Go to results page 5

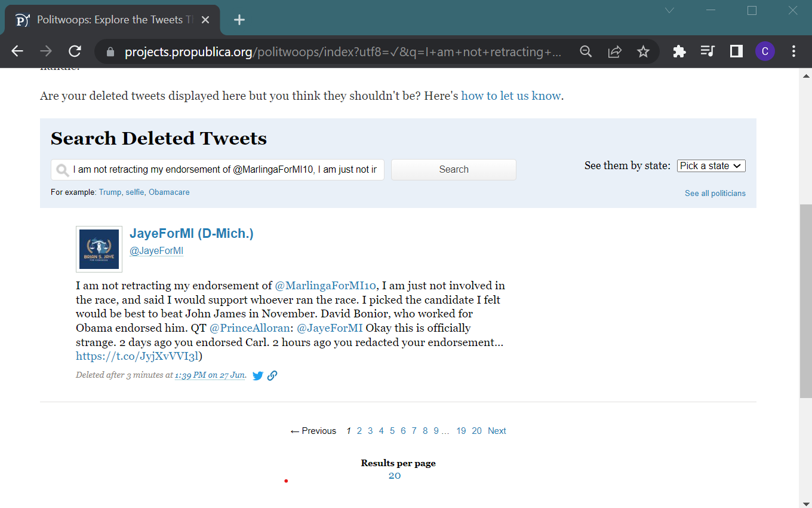point(392,431)
